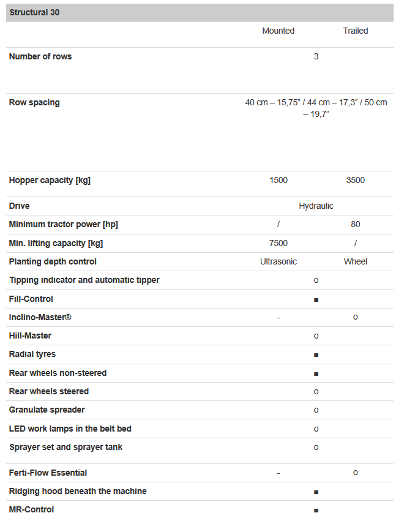Click the 7500 lifting capacity value
Screen dimensions: 396x532
pos(278,243)
